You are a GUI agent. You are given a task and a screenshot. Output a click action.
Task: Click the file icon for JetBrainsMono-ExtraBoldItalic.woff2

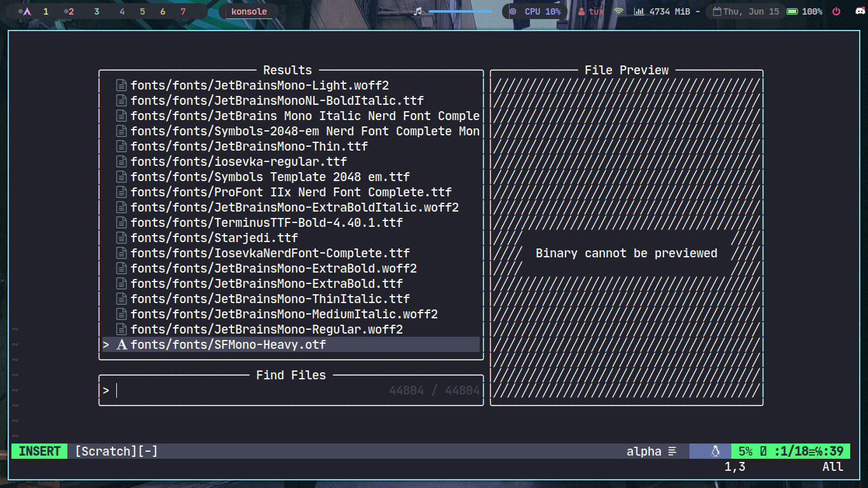tap(121, 207)
